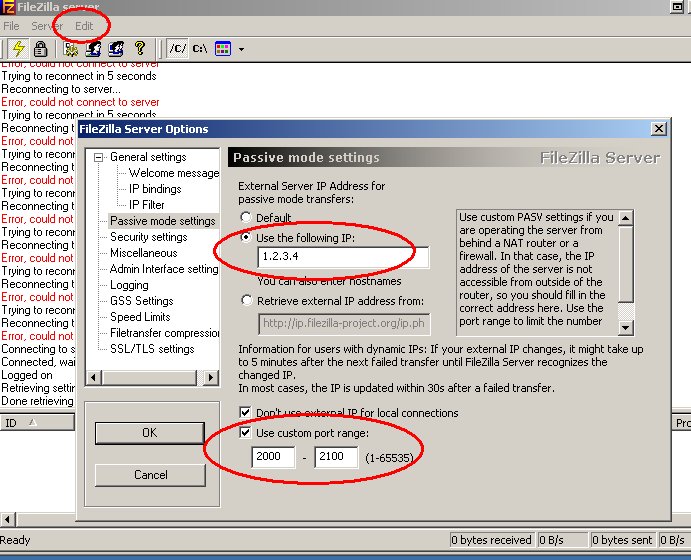
Task: Select Filetransfer compression tree item
Action: click(164, 333)
